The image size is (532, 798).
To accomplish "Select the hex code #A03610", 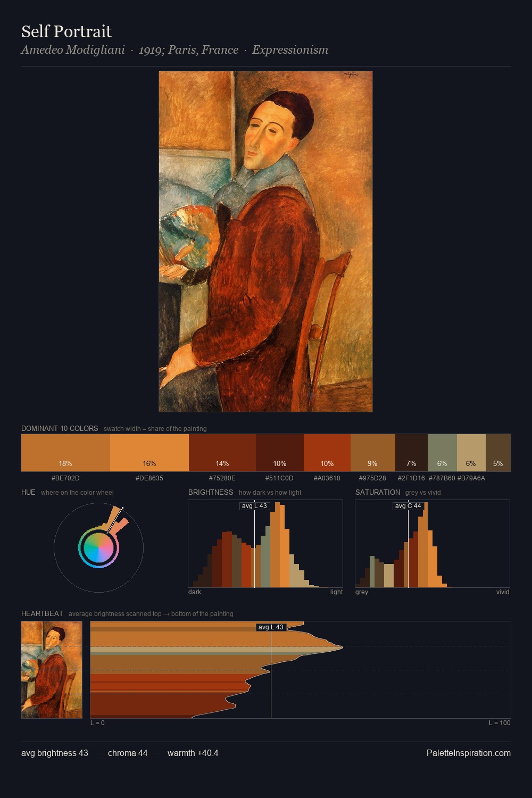I will tap(327, 478).
